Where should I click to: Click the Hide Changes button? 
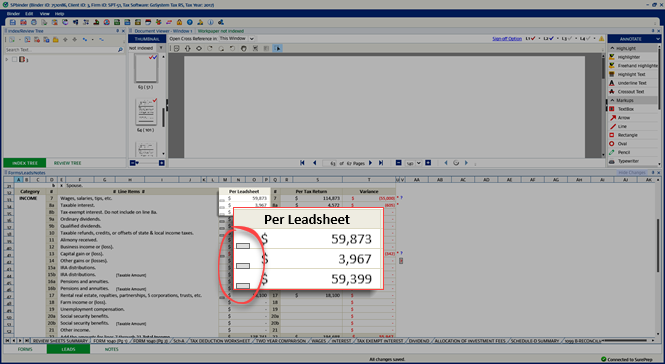631,173
